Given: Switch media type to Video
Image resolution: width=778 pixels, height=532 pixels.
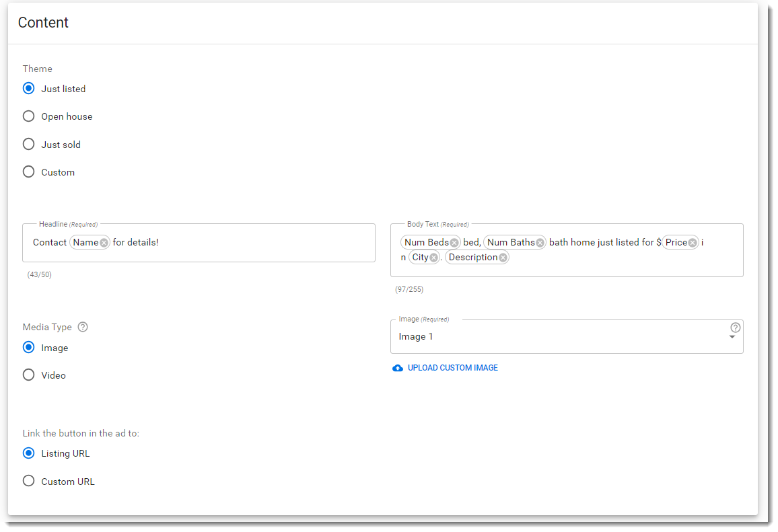Looking at the screenshot, I should pyautogui.click(x=28, y=375).
